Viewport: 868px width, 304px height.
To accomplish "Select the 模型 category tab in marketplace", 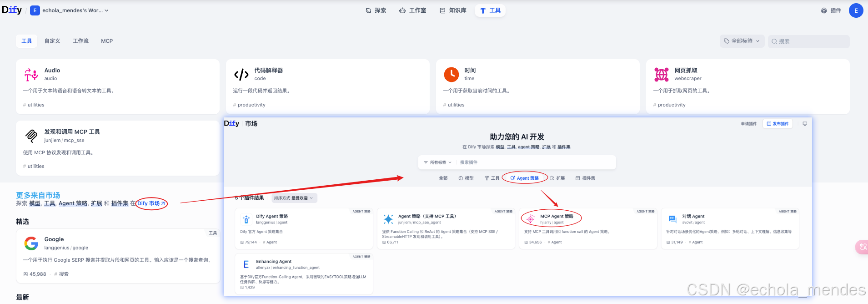I will click(x=466, y=178).
